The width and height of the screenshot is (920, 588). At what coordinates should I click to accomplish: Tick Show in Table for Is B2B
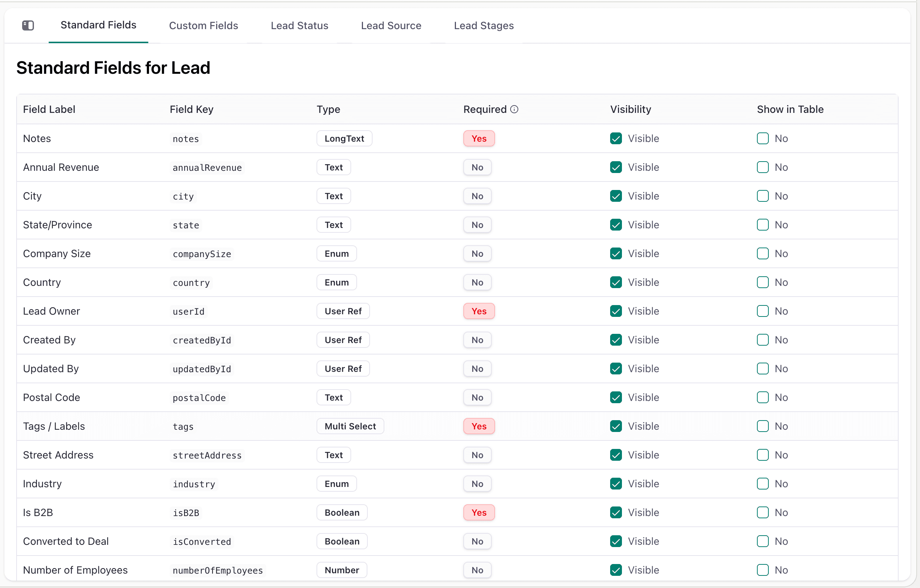[x=762, y=512]
